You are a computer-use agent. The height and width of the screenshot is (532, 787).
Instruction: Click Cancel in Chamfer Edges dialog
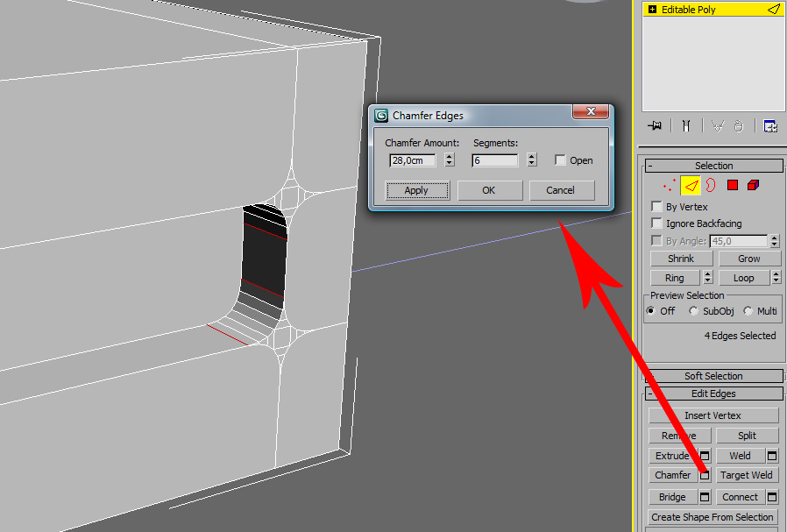[x=561, y=190]
